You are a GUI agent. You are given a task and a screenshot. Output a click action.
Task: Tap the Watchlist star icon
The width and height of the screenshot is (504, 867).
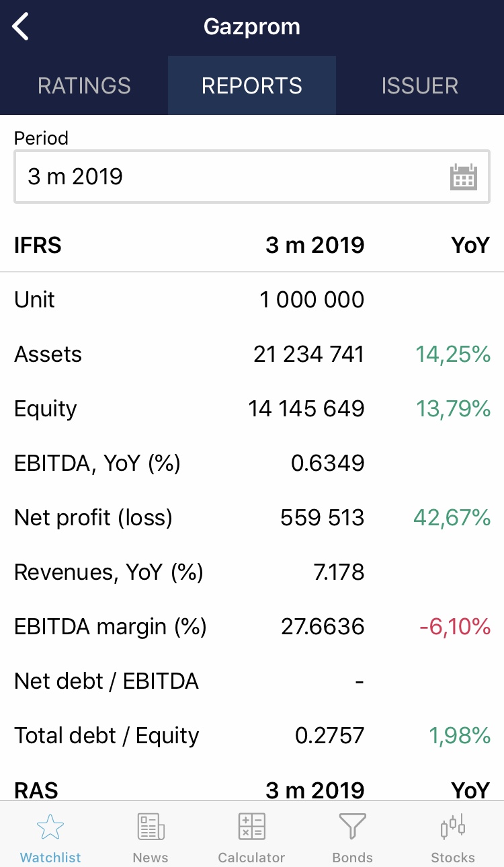click(50, 827)
